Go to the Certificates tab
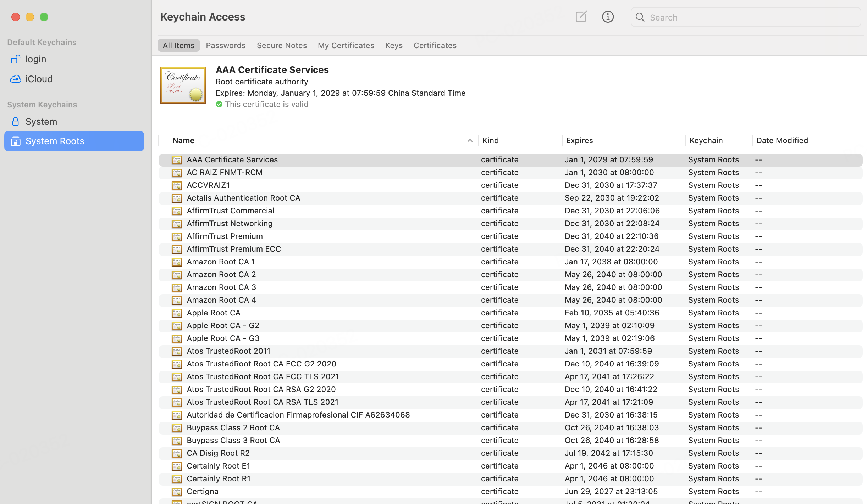 [x=435, y=45]
